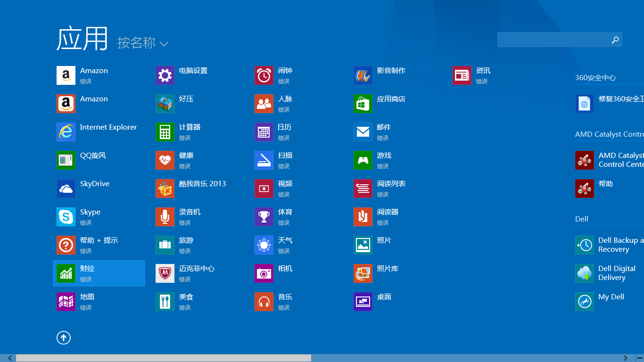Launch the 影音制作 movie maker icon
The height and width of the screenshot is (362, 644).
pyautogui.click(x=363, y=75)
